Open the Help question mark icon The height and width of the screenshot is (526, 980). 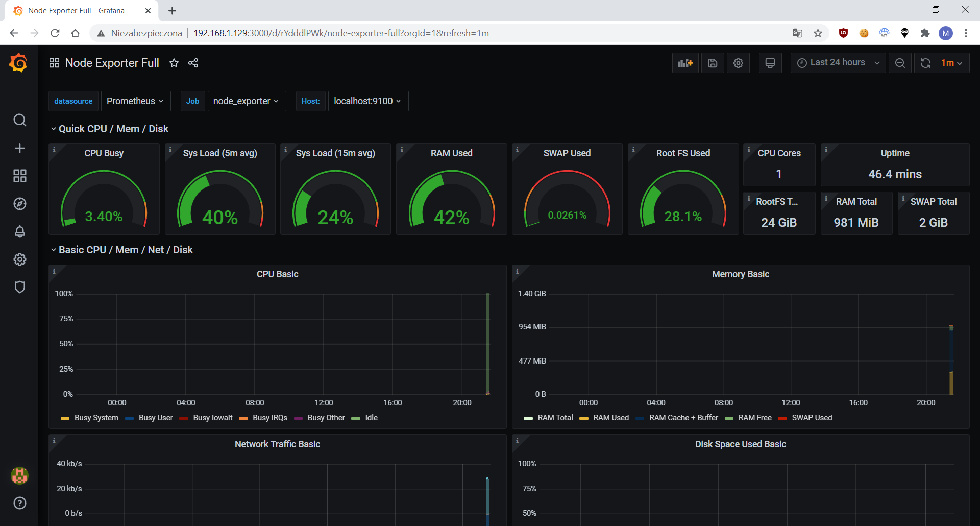click(x=19, y=503)
